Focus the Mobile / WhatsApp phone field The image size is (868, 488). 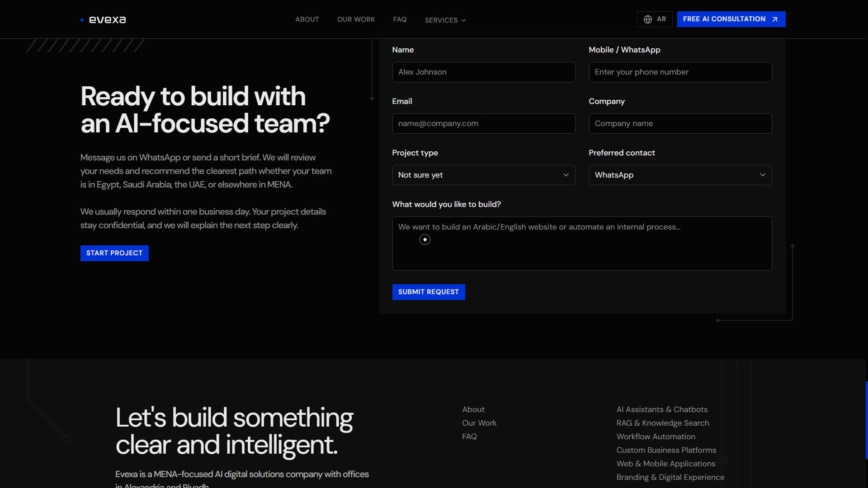[680, 72]
